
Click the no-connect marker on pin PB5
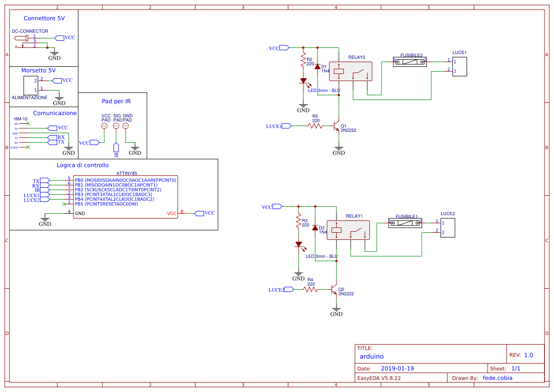tap(64, 204)
